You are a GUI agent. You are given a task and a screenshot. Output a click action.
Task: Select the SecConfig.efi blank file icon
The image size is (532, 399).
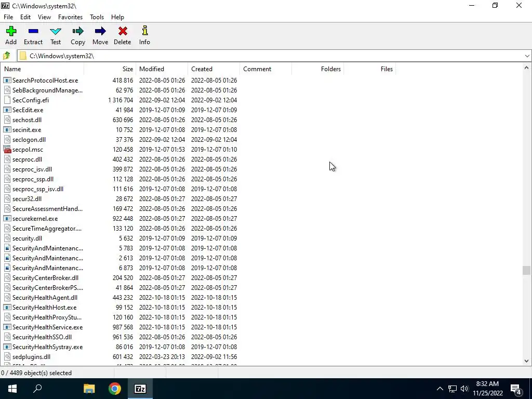pos(7,100)
